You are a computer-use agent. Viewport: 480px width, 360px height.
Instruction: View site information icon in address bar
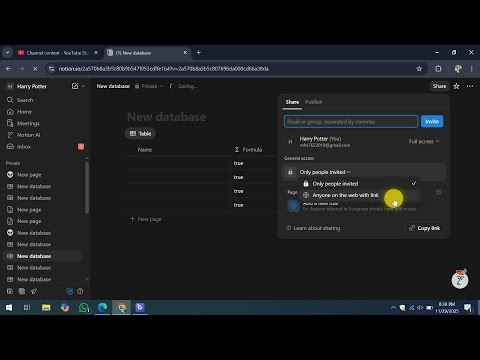pyautogui.click(x=51, y=69)
